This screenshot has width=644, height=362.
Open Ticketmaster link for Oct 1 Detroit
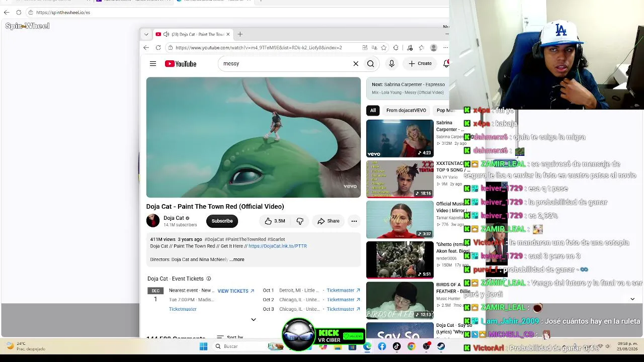(343, 290)
